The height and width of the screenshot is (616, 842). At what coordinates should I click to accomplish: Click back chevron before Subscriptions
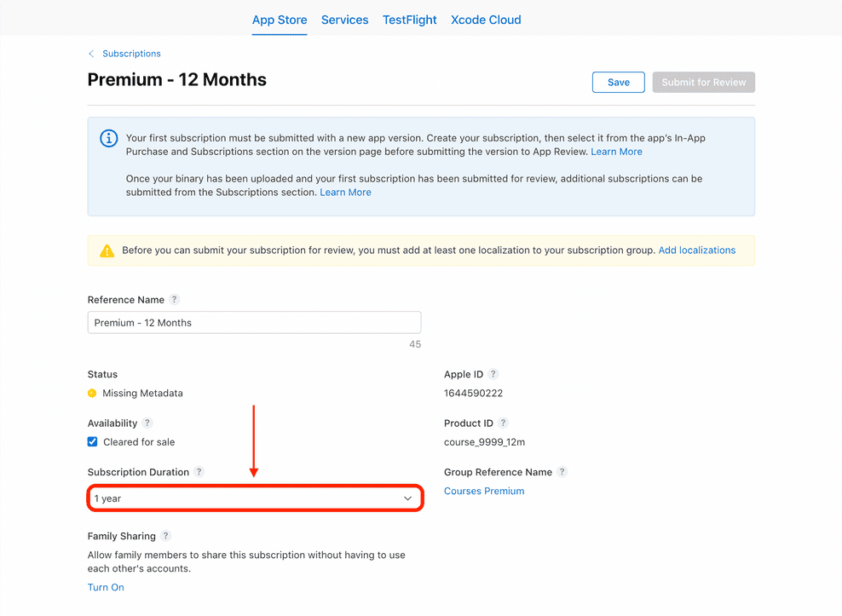(x=91, y=54)
